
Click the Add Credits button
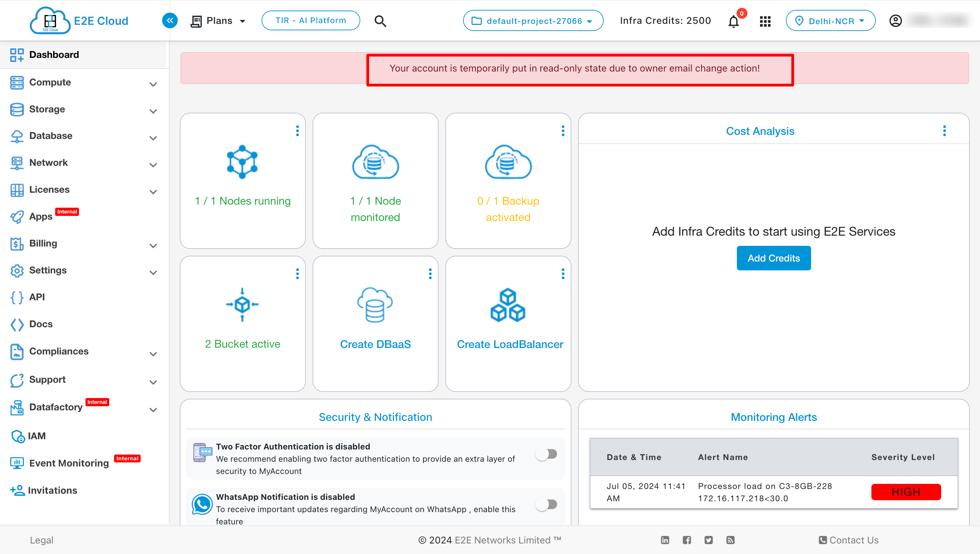[x=773, y=258]
